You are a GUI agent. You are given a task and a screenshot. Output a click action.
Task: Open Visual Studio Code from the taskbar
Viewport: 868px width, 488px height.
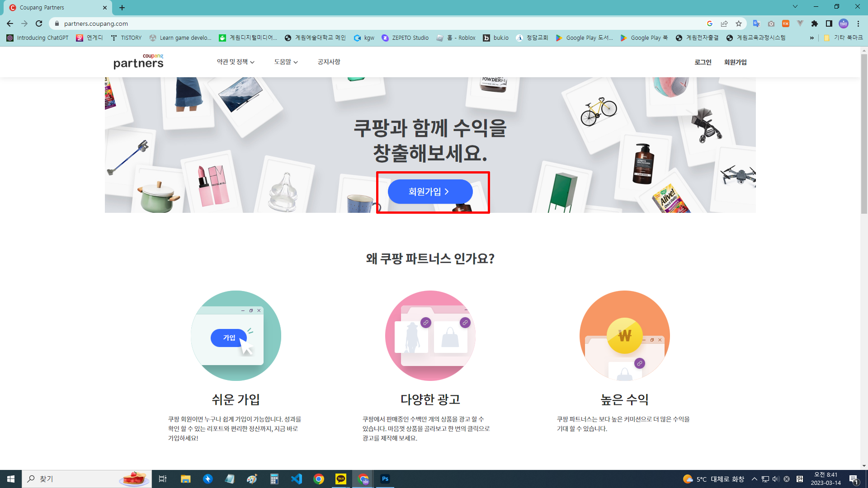[x=297, y=479]
